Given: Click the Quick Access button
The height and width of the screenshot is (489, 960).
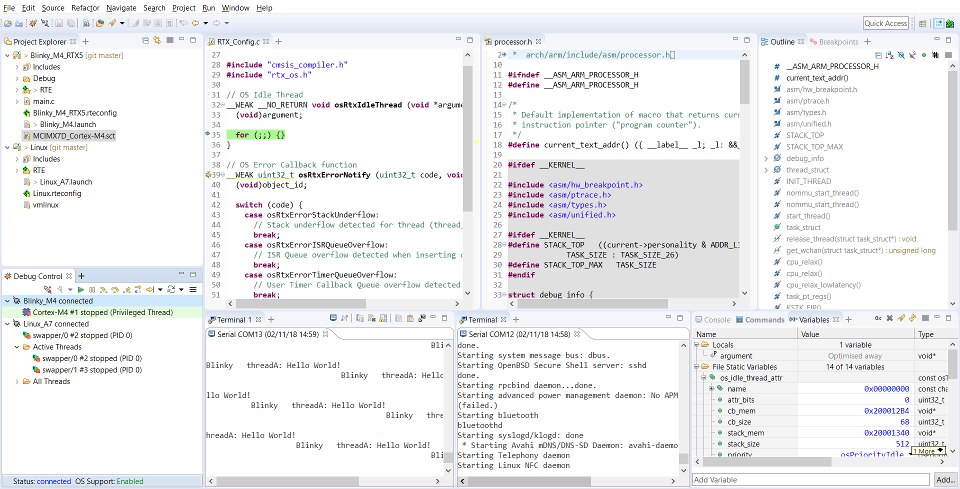Looking at the screenshot, I should 886,22.
